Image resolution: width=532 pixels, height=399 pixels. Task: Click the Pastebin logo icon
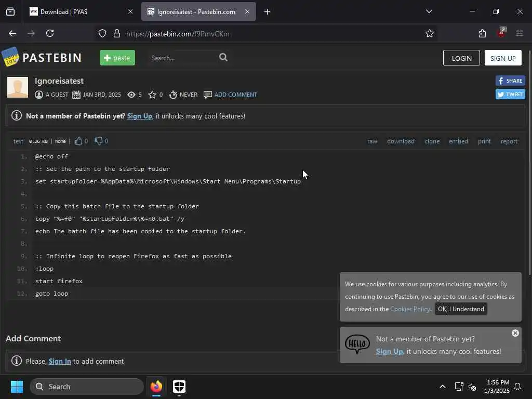pyautogui.click(x=10, y=57)
